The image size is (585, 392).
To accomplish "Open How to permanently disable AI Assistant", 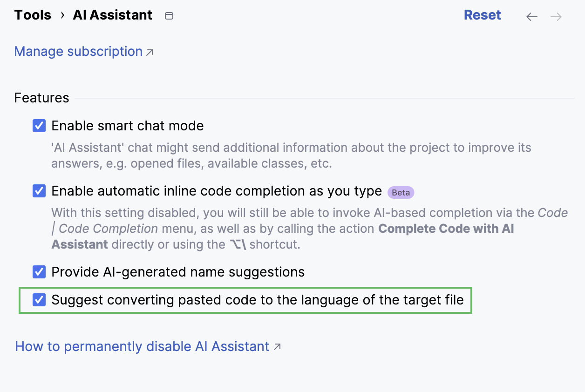I will pyautogui.click(x=142, y=346).
